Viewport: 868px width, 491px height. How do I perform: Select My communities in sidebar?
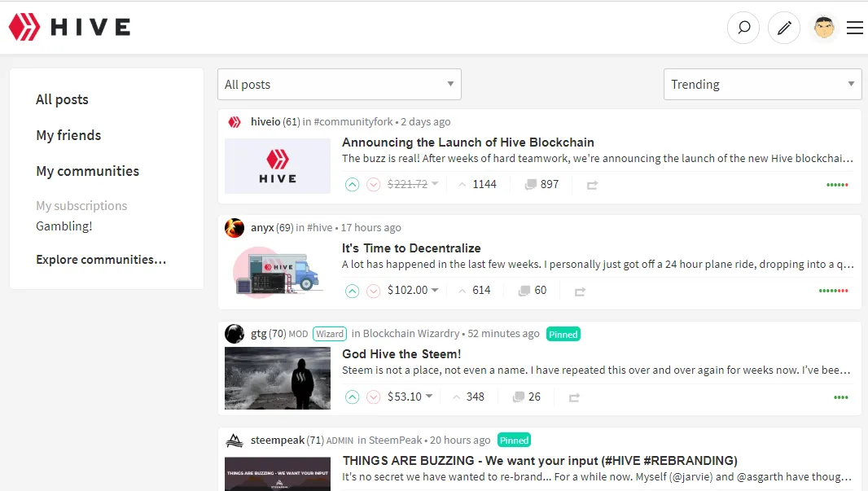[x=87, y=172]
